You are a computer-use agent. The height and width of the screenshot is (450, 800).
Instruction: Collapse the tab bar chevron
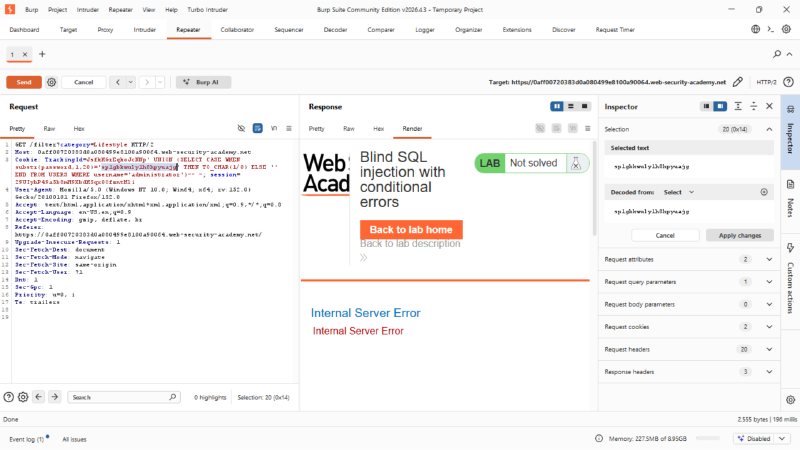(789, 54)
